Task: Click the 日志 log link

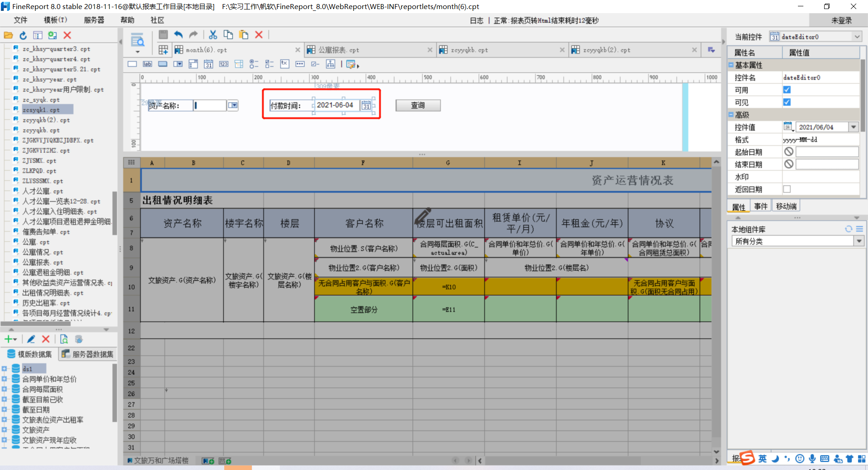Action: coord(476,20)
